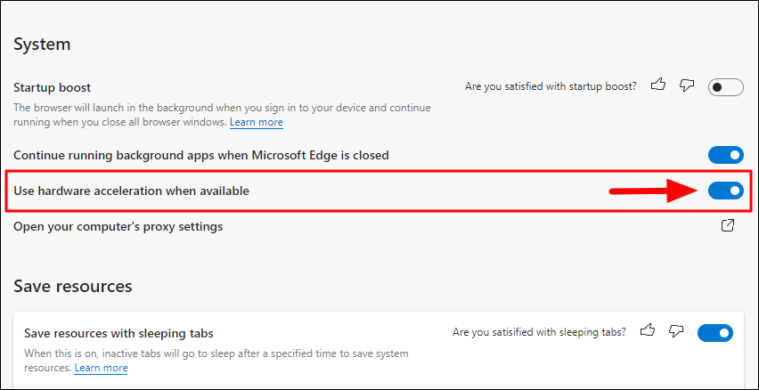759x390 pixels.
Task: Give thumbs down for startup boost
Action: point(686,86)
